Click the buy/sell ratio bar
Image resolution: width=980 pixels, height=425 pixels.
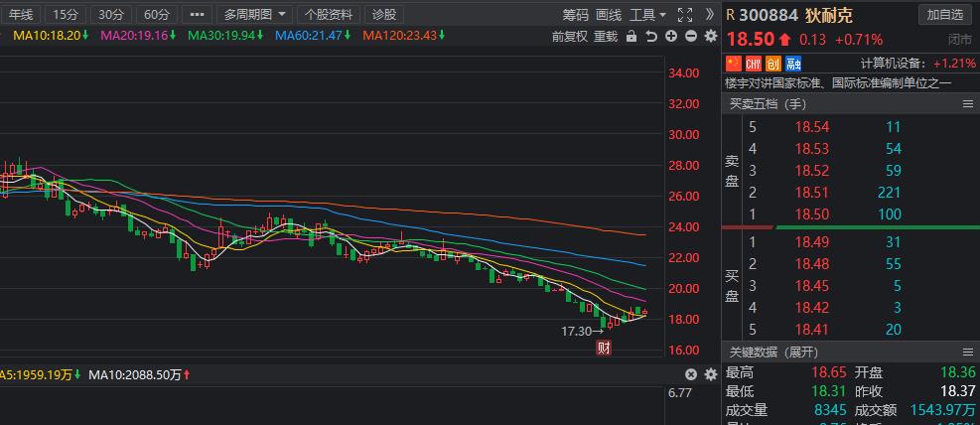851,227
